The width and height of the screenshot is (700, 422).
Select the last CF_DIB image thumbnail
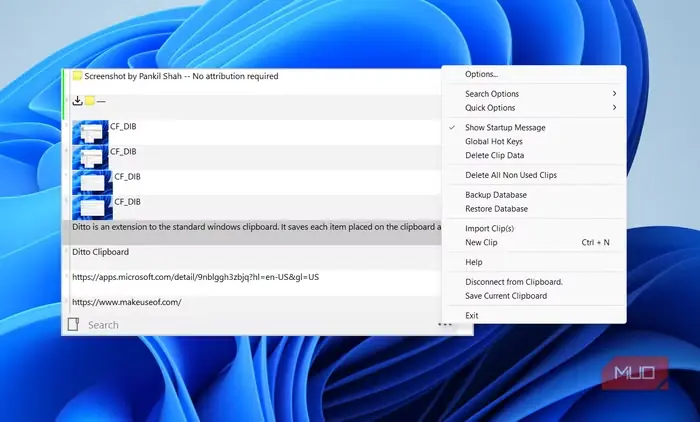coord(92,207)
